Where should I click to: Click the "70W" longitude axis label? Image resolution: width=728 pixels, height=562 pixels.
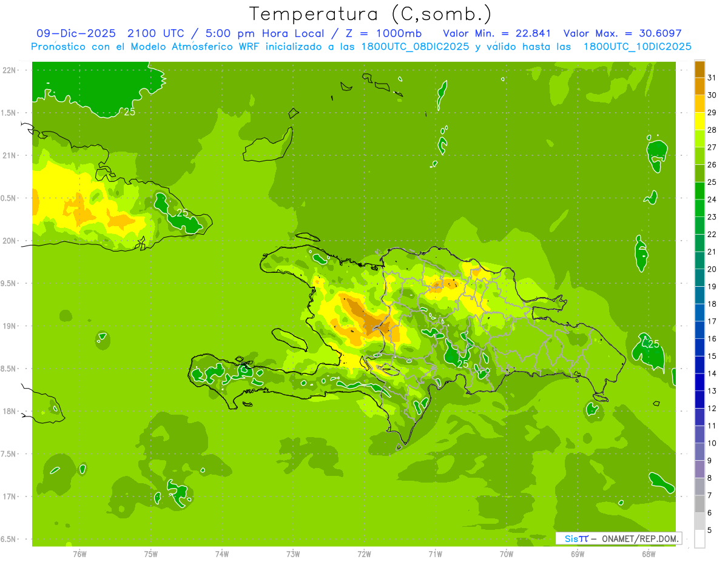(507, 554)
